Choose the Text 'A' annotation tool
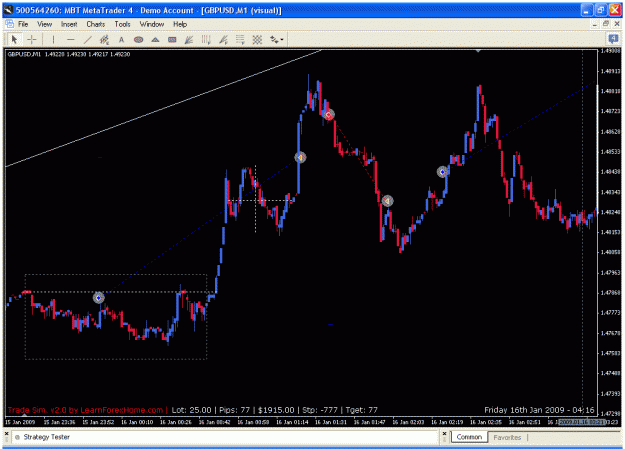This screenshot has height=449, width=625. click(x=122, y=39)
